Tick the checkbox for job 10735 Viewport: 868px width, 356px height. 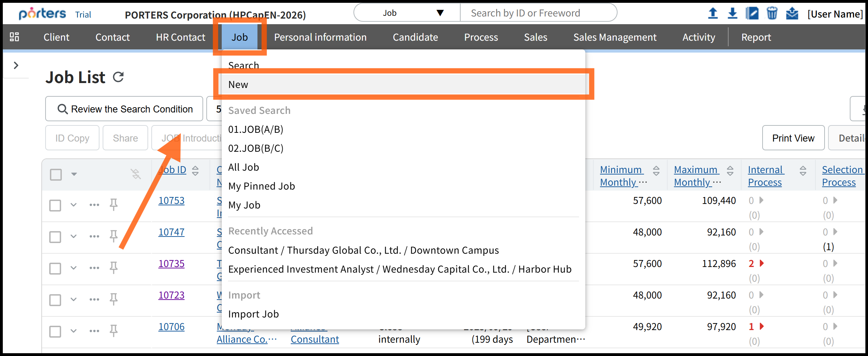tap(55, 268)
